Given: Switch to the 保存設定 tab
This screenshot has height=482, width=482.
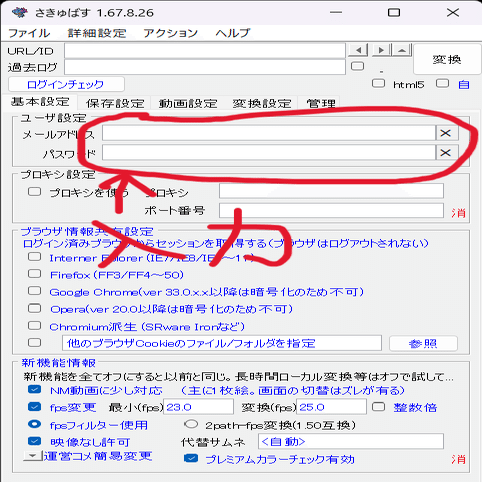Looking at the screenshot, I should pyautogui.click(x=115, y=103).
